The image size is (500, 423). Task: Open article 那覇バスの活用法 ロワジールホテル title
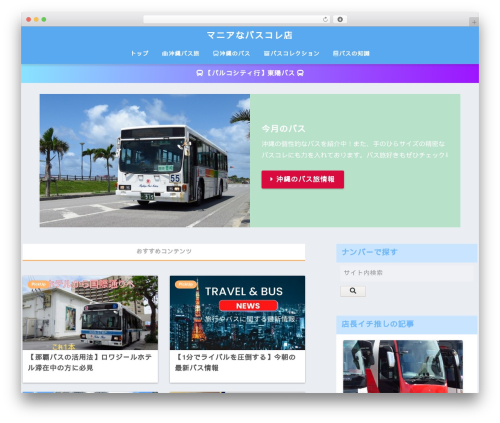tap(90, 362)
